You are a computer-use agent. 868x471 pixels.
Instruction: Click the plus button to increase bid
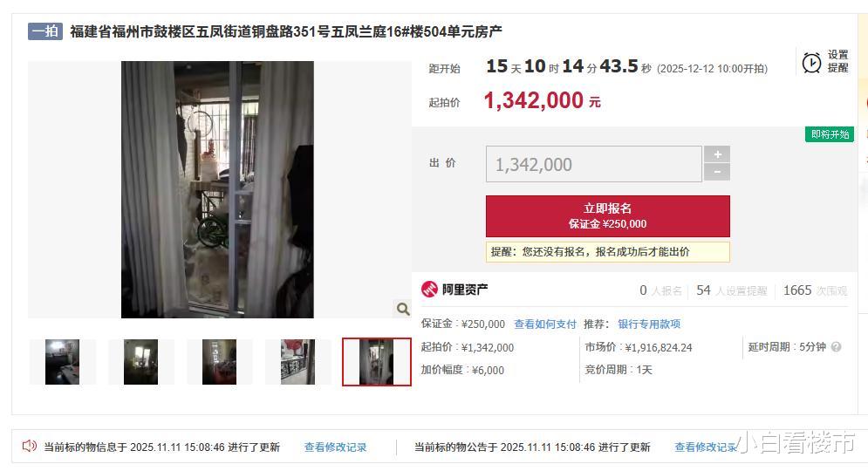717,154
